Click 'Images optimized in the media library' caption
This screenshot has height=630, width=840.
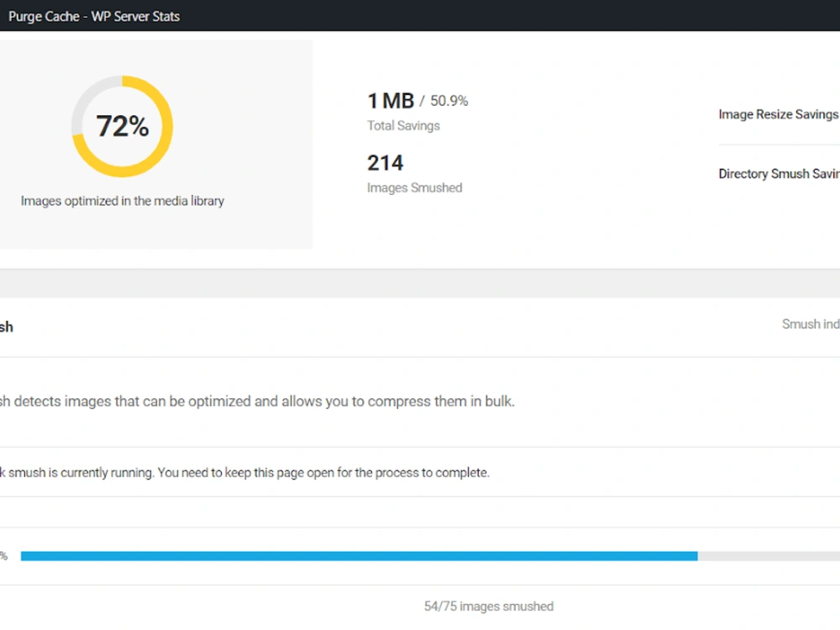[122, 201]
